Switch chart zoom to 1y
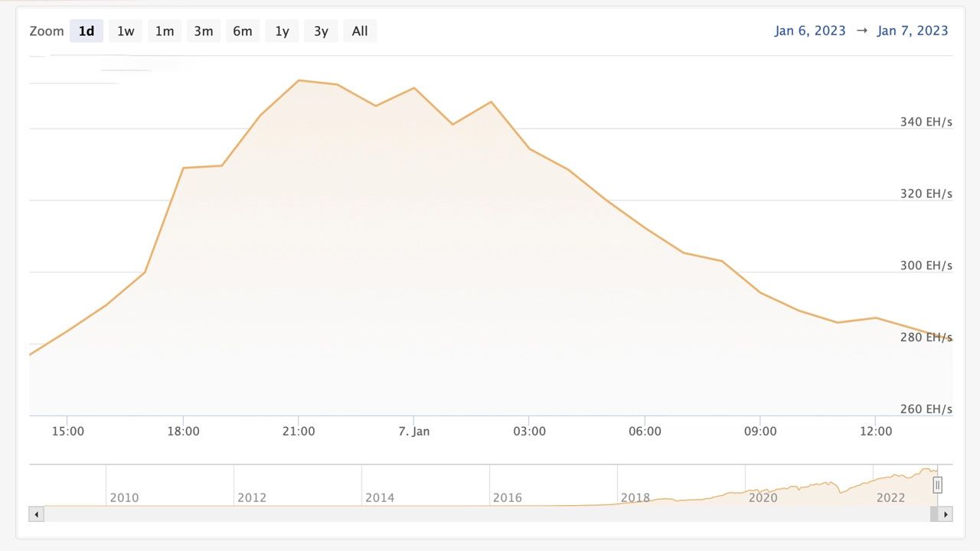Image resolution: width=980 pixels, height=551 pixels. pos(282,31)
